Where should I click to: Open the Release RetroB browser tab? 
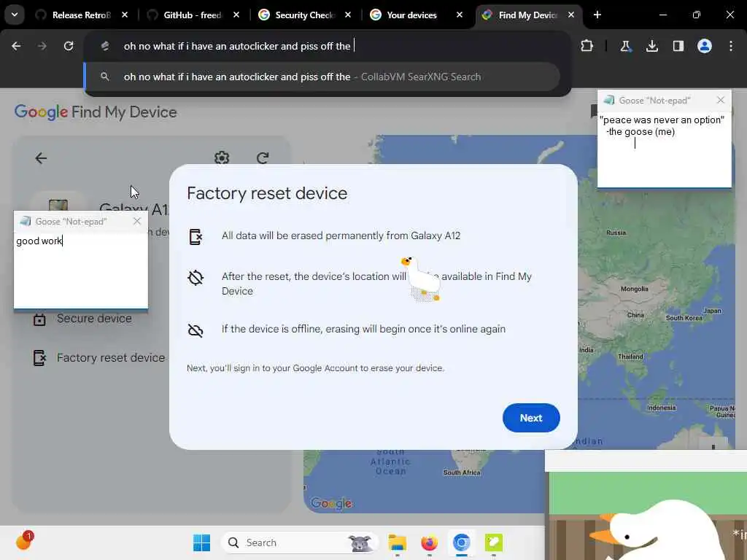(81, 15)
